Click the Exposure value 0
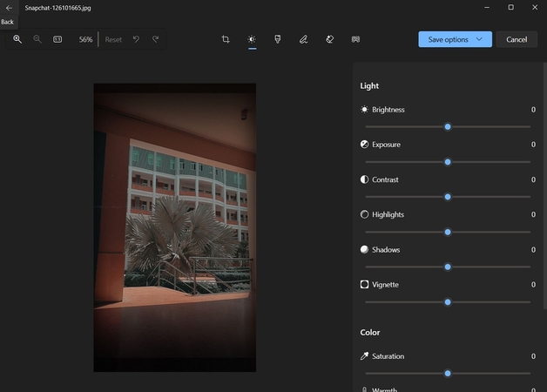The width and height of the screenshot is (547, 392). point(533,145)
